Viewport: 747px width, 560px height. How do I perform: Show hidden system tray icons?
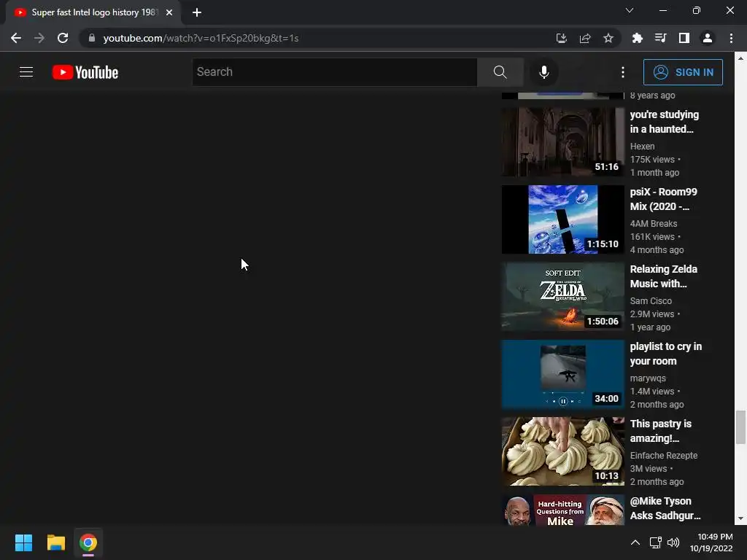[x=635, y=542]
